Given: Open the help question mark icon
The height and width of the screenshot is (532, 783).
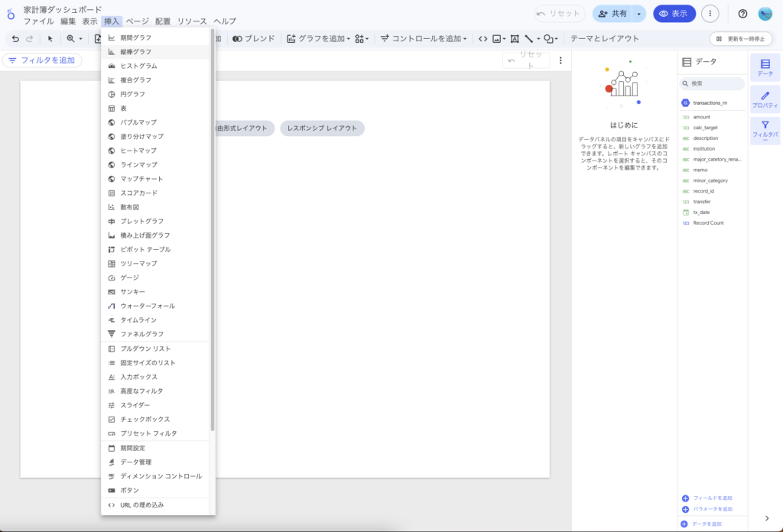Looking at the screenshot, I should (x=742, y=14).
